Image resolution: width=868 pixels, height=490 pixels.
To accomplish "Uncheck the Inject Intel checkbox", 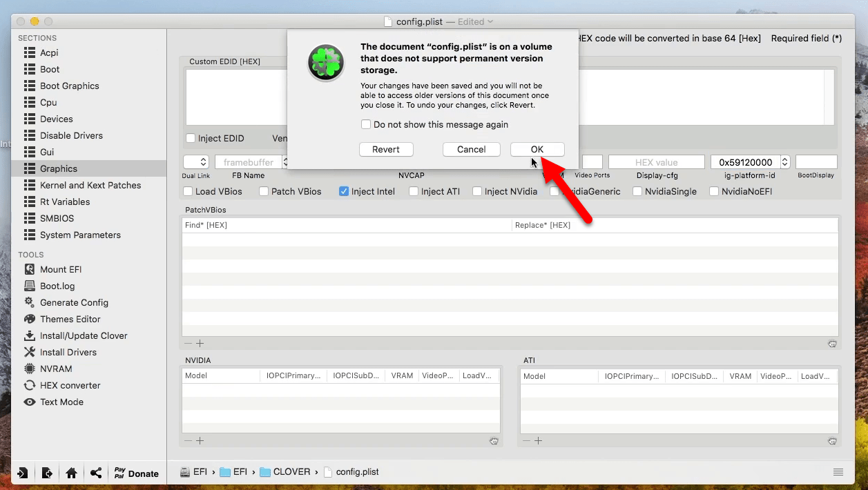I will pos(344,191).
